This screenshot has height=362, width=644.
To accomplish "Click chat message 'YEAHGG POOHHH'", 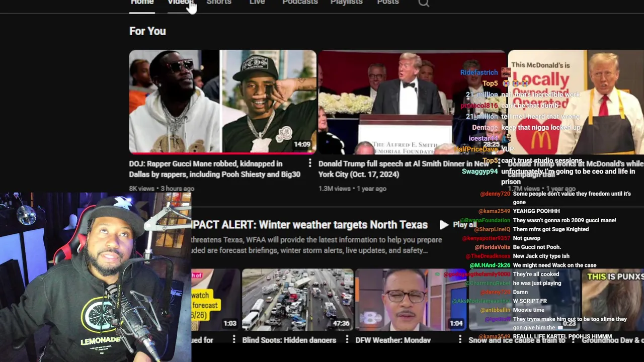I will tap(536, 211).
